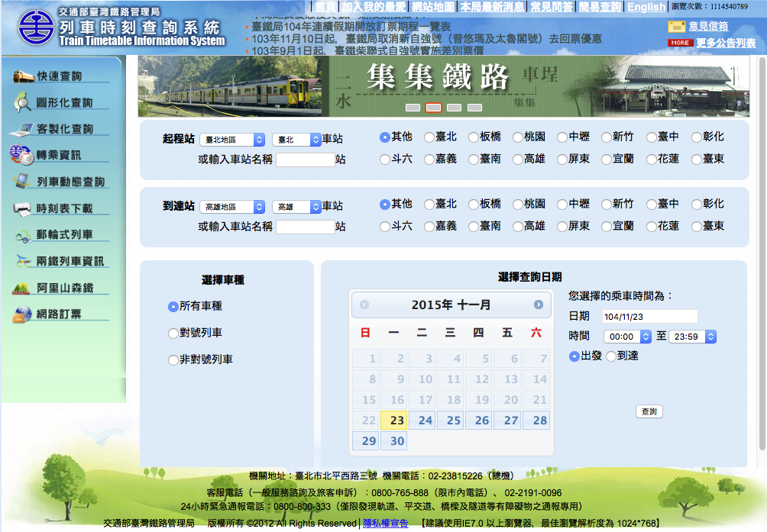Click the magnifier map icon beside 圖形化查詢

(22, 102)
